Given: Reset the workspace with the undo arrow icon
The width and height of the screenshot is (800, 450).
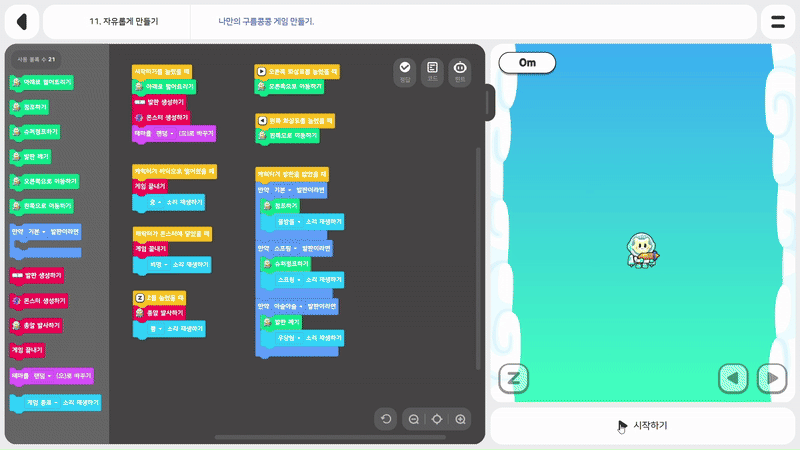Looking at the screenshot, I should [x=386, y=419].
